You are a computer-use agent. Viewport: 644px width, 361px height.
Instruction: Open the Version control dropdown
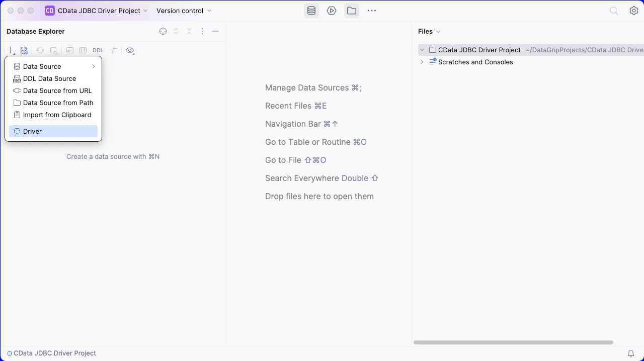point(184,11)
